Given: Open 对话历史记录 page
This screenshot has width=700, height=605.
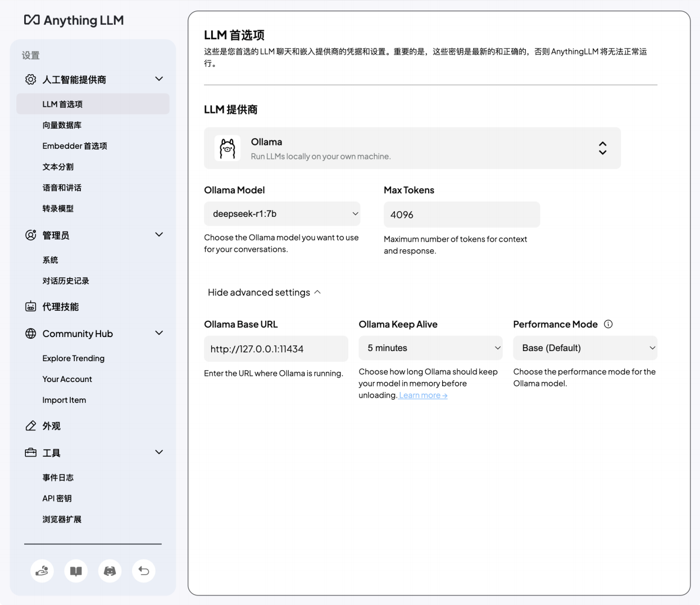Looking at the screenshot, I should point(66,281).
